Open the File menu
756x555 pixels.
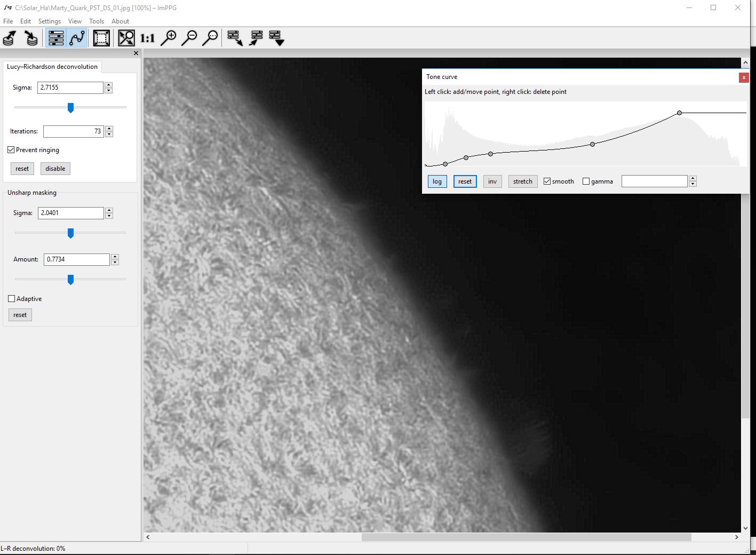pyautogui.click(x=8, y=21)
